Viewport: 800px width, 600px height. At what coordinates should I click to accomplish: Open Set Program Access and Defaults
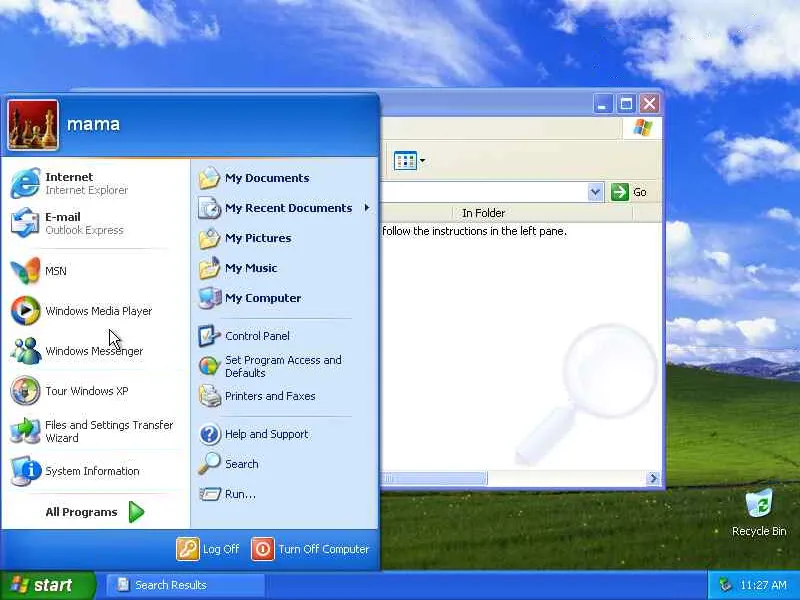coord(270,366)
